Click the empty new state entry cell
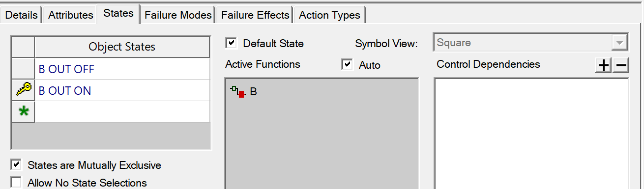The height and width of the screenshot is (189, 644). tap(122, 112)
